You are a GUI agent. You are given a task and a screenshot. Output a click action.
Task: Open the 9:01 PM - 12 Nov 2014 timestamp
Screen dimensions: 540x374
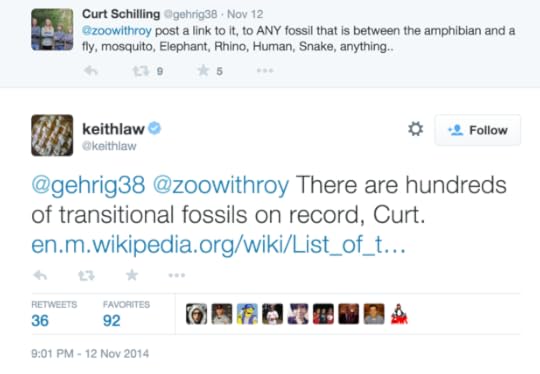tap(90, 354)
